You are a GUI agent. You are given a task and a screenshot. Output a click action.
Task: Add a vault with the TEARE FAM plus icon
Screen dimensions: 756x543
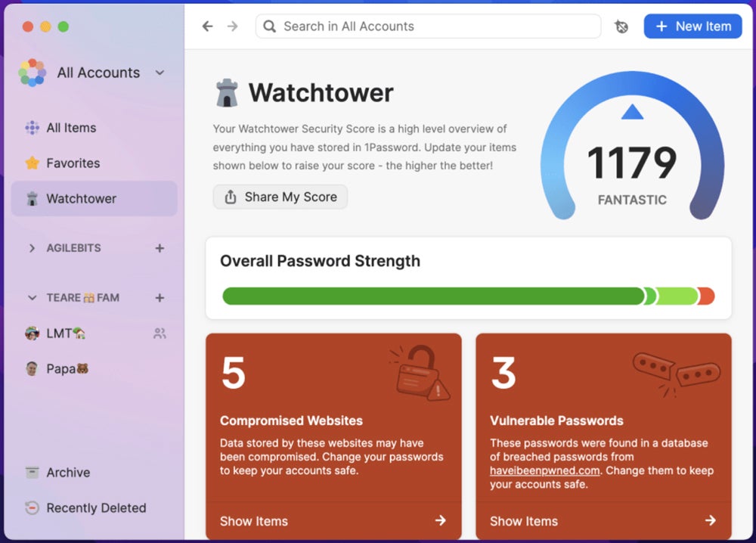(160, 298)
